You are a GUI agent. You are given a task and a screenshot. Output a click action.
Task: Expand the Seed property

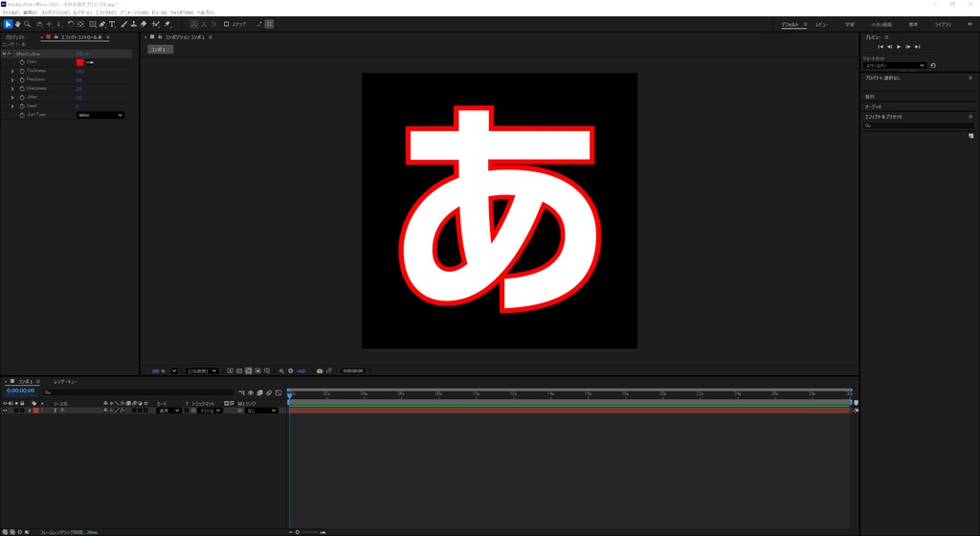click(x=12, y=106)
